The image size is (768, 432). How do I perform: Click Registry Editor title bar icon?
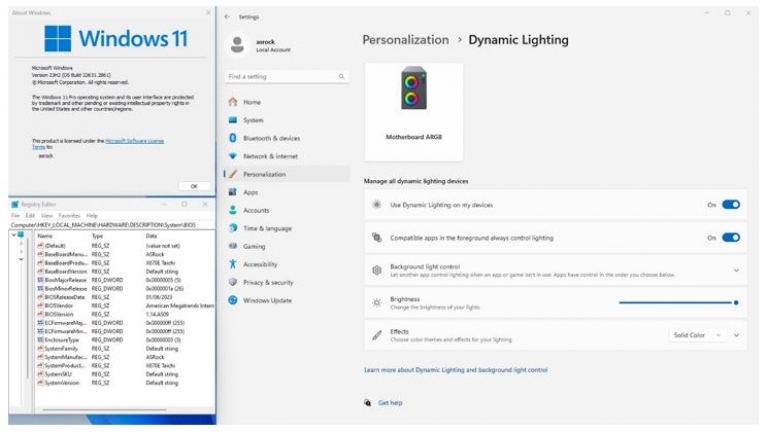click(x=15, y=204)
